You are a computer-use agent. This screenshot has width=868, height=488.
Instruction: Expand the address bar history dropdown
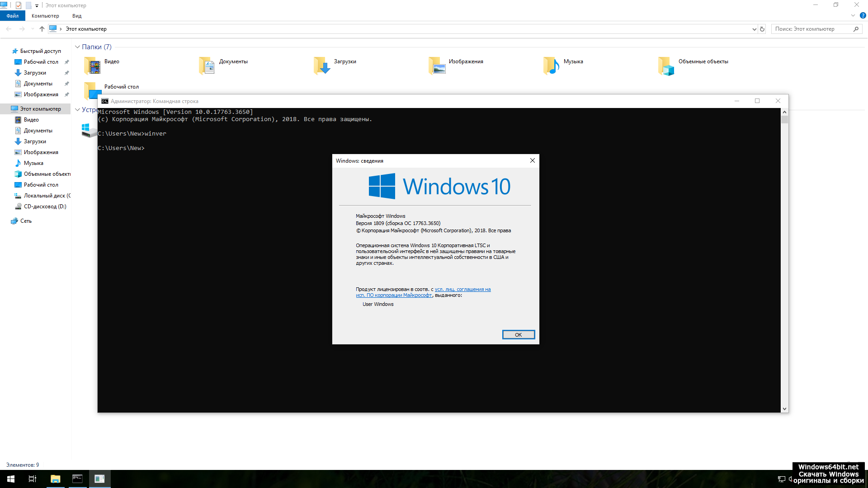click(754, 29)
